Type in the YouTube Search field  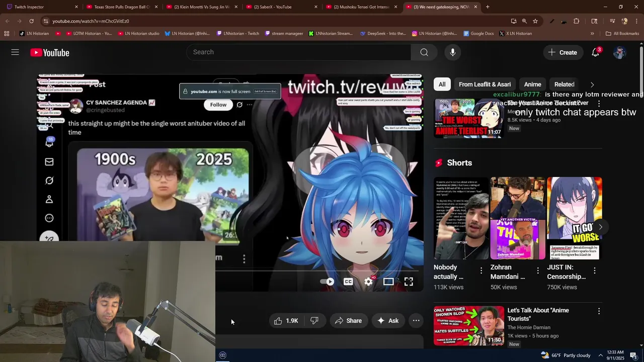point(299,52)
